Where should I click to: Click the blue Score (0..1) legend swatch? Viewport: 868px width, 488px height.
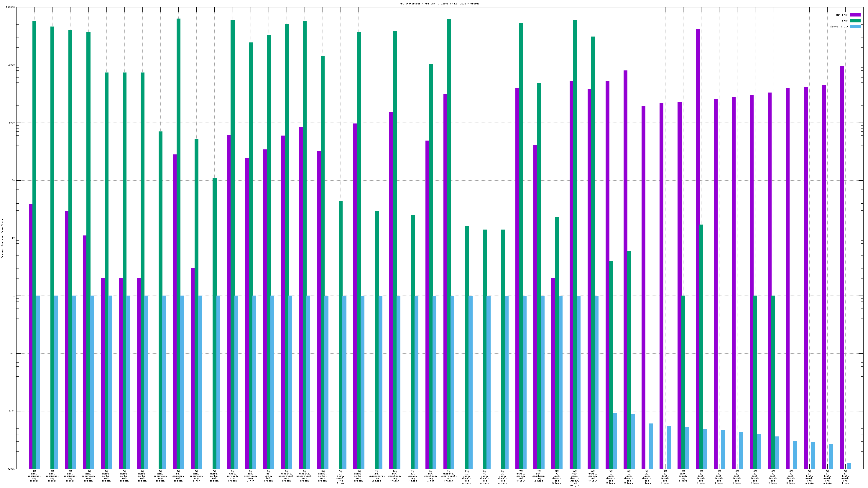855,27
